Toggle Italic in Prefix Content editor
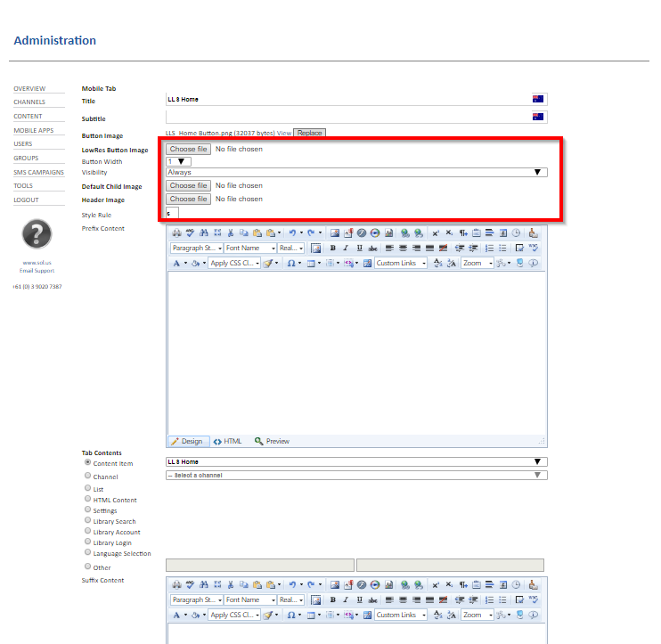 [x=347, y=248]
